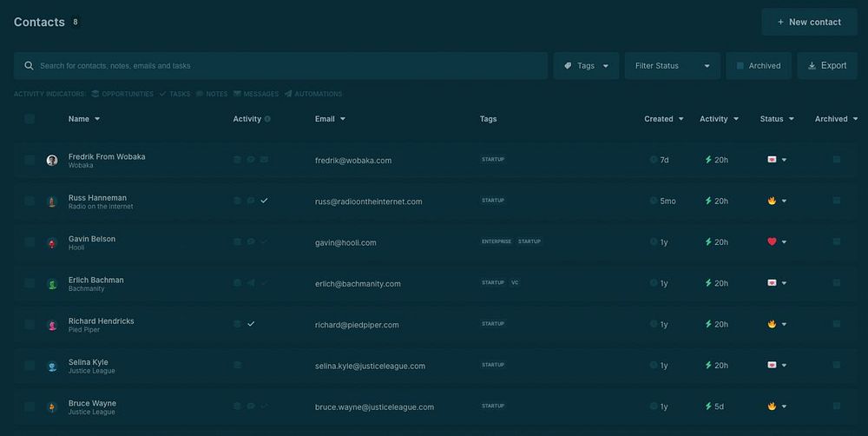Image resolution: width=868 pixels, height=436 pixels.
Task: Click the contacts count badge 8
Action: 76,23
